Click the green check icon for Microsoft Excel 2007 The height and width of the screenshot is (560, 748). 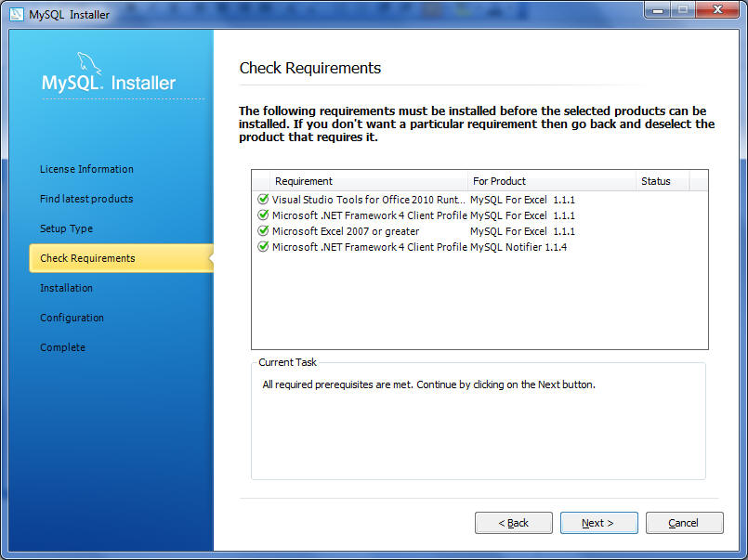(263, 230)
